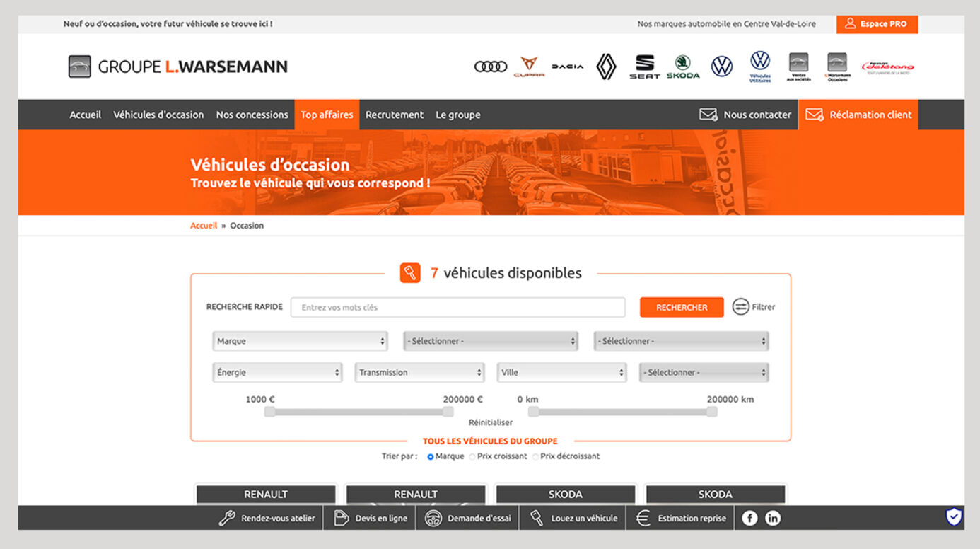This screenshot has width=980, height=549.
Task: Open the Énergie dropdown
Action: [x=278, y=372]
